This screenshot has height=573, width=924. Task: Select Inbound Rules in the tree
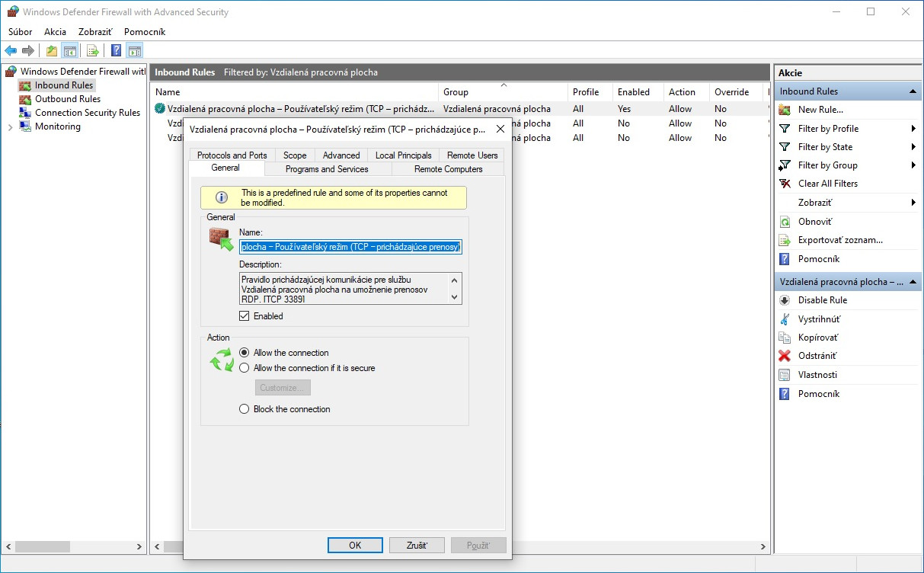click(63, 85)
